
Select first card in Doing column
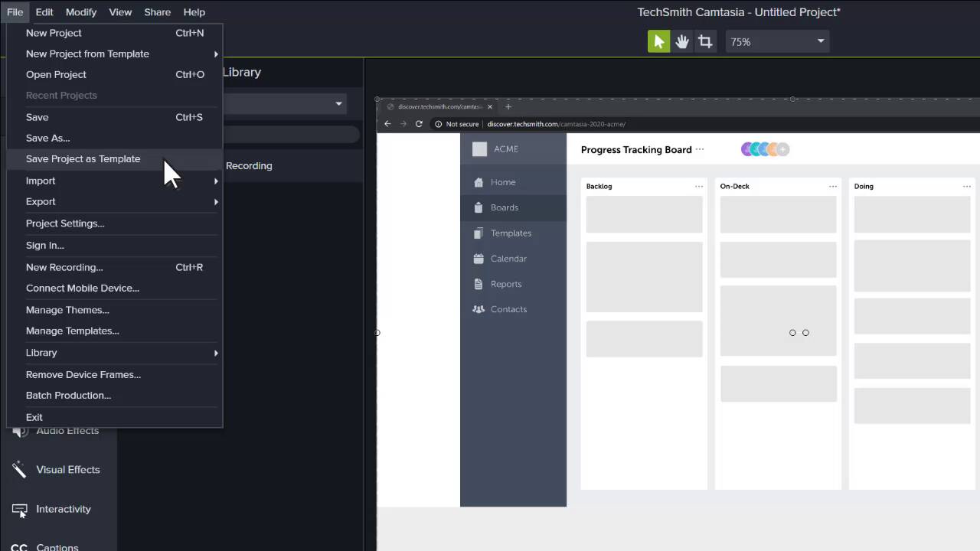(912, 214)
